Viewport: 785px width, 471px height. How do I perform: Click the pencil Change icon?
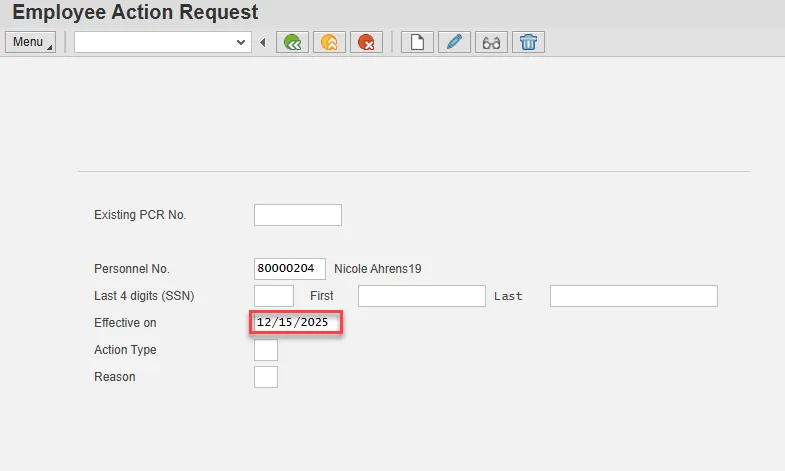click(x=454, y=42)
